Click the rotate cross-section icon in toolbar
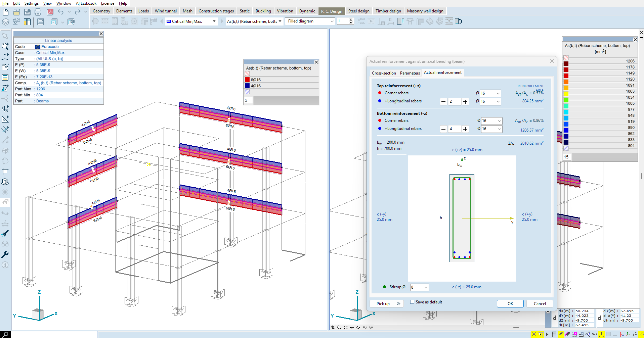This screenshot has height=338, width=644. tap(459, 21)
